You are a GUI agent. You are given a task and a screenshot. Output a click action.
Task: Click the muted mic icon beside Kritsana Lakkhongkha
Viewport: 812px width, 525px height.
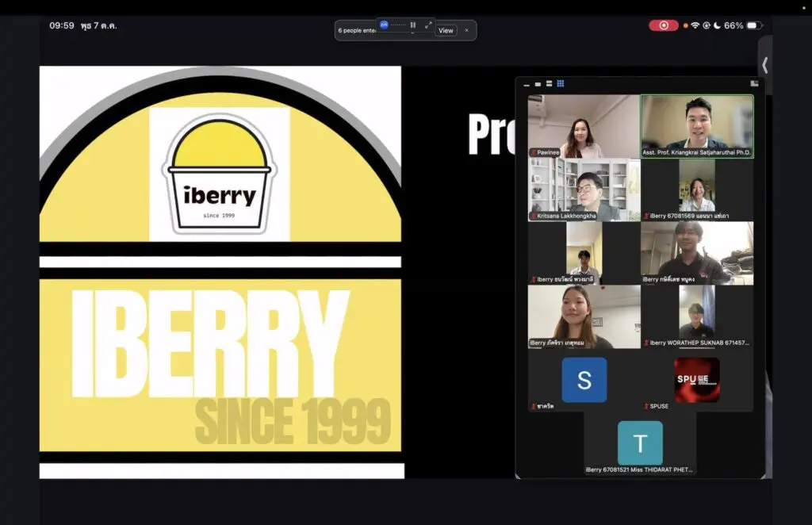(x=533, y=216)
